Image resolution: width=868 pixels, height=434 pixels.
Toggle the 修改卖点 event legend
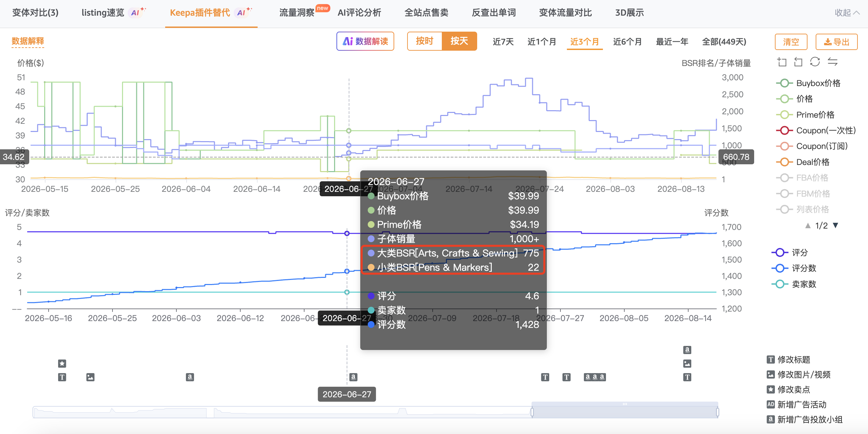(x=788, y=389)
